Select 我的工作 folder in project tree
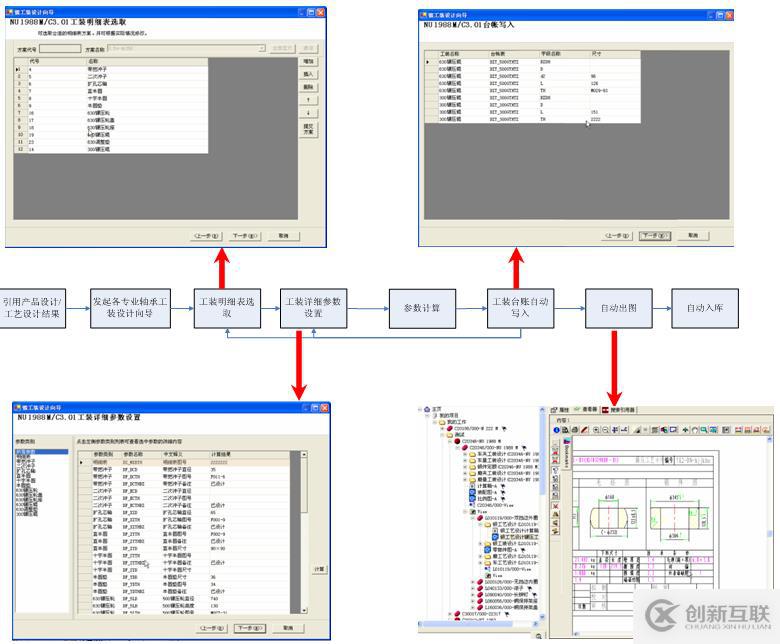The width and height of the screenshot is (780, 644). pyautogui.click(x=457, y=422)
